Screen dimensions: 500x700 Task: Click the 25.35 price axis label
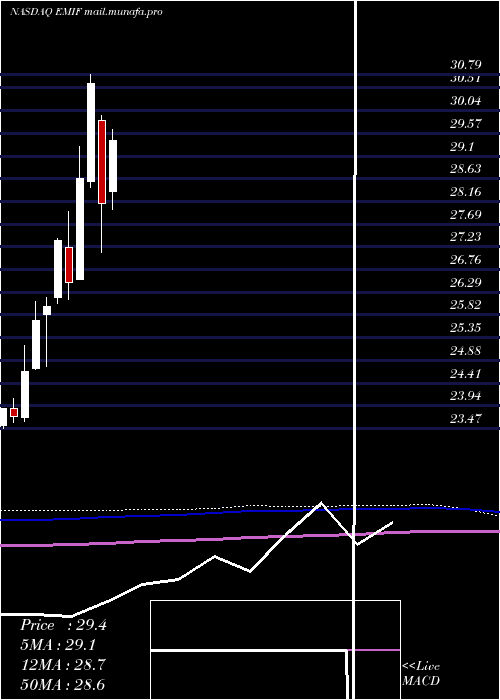(x=466, y=328)
